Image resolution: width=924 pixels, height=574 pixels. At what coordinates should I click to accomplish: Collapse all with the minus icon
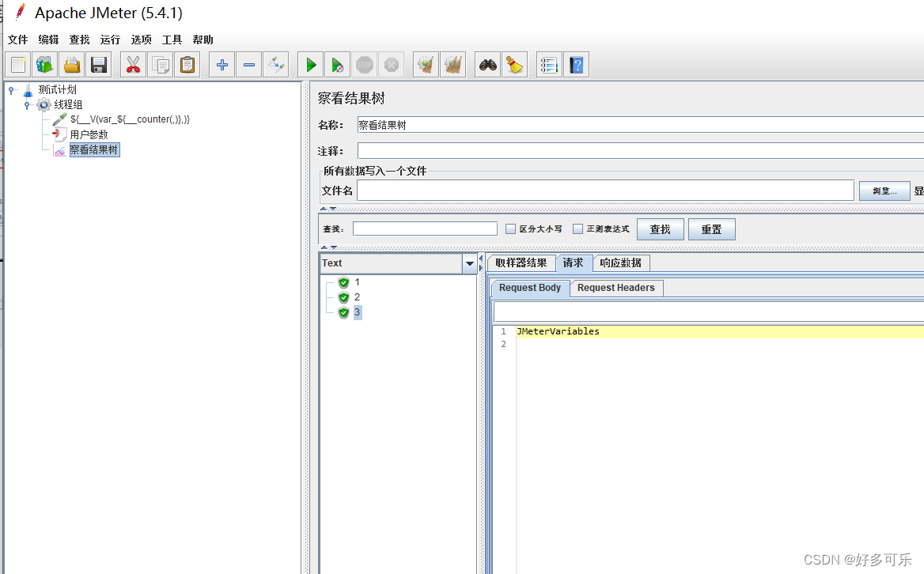249,65
